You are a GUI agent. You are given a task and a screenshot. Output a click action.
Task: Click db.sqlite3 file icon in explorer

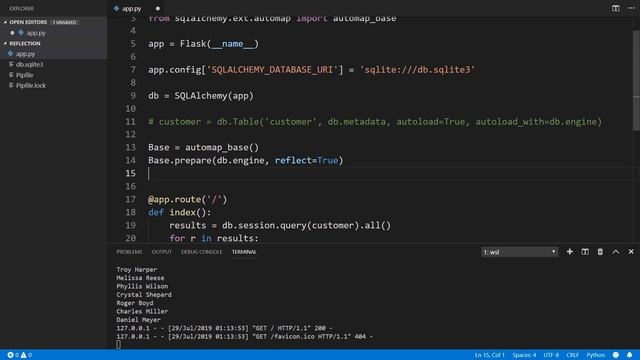coord(11,64)
